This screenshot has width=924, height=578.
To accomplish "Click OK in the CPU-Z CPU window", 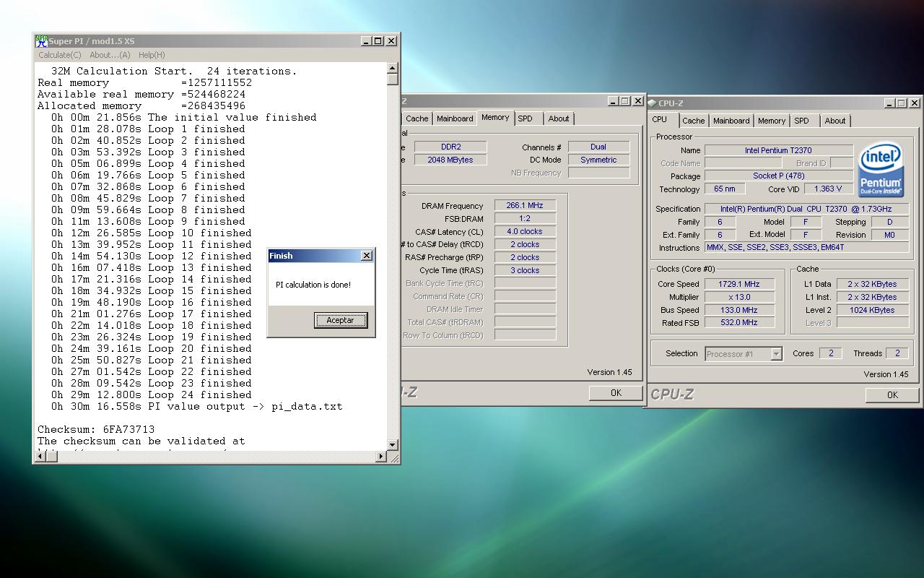I will point(892,394).
